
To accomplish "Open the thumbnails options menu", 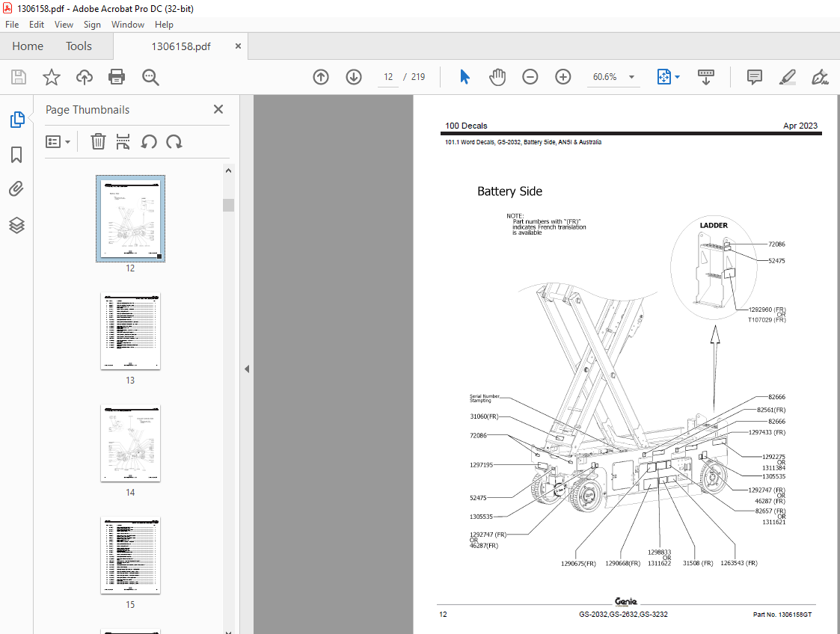I will tap(58, 142).
